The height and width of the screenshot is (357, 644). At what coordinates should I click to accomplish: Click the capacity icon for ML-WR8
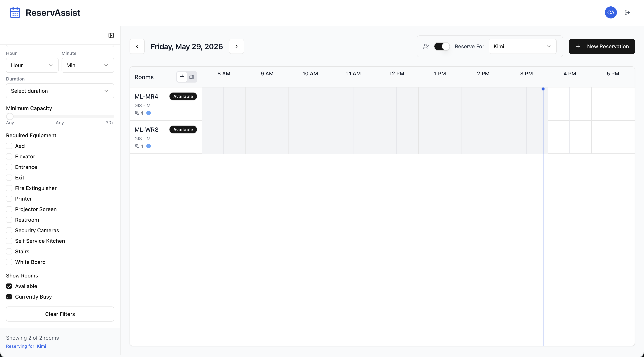[x=137, y=146]
